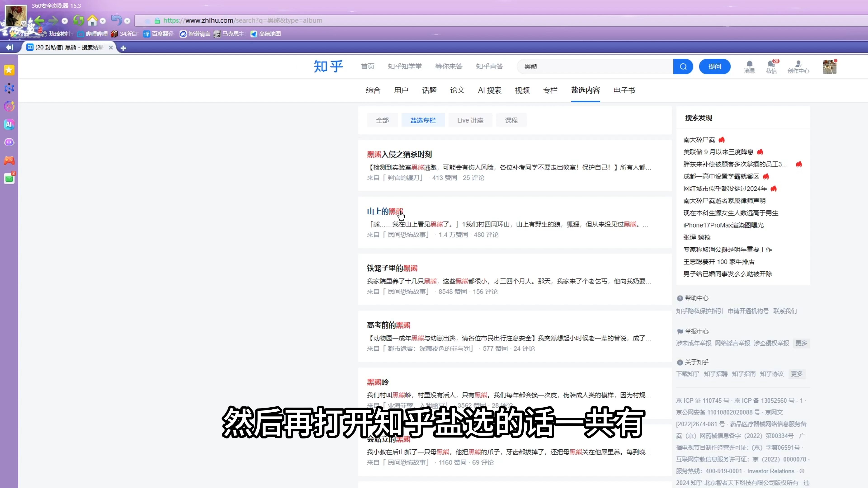Viewport: 868px width, 488px height.
Task: Select the 全部 filter chip
Action: tap(382, 120)
